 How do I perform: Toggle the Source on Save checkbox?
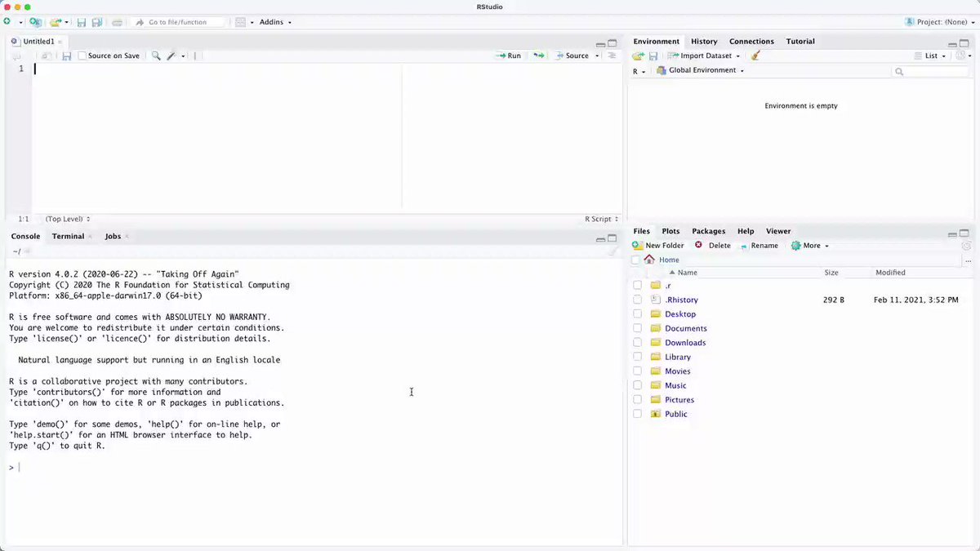tap(82, 56)
